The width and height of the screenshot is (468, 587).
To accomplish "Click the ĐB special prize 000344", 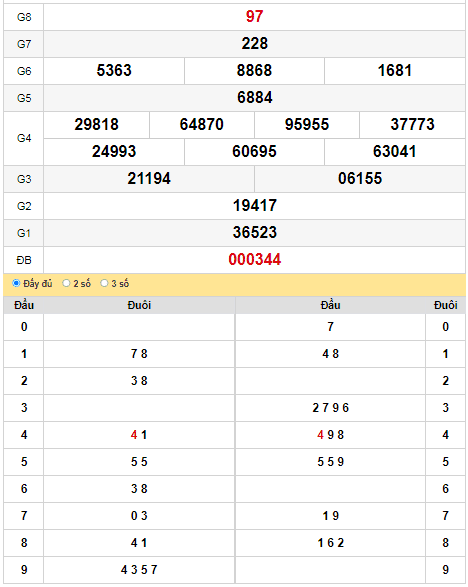I will tap(255, 259).
